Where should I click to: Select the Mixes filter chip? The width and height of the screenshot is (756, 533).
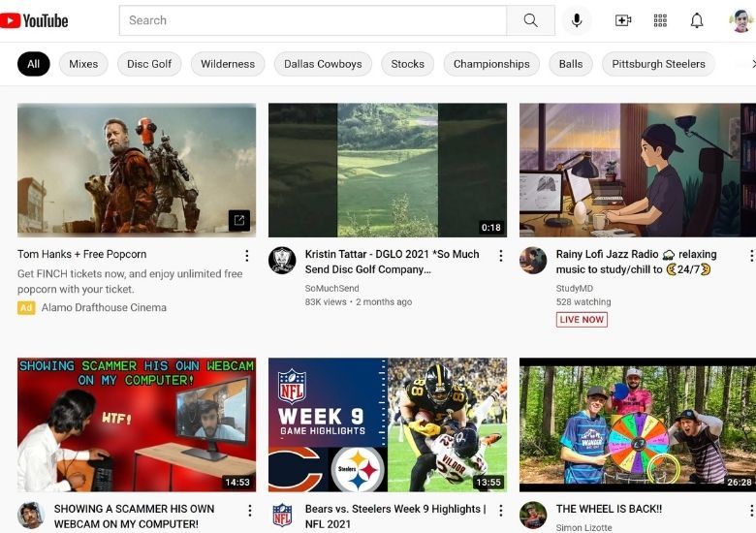click(x=83, y=64)
